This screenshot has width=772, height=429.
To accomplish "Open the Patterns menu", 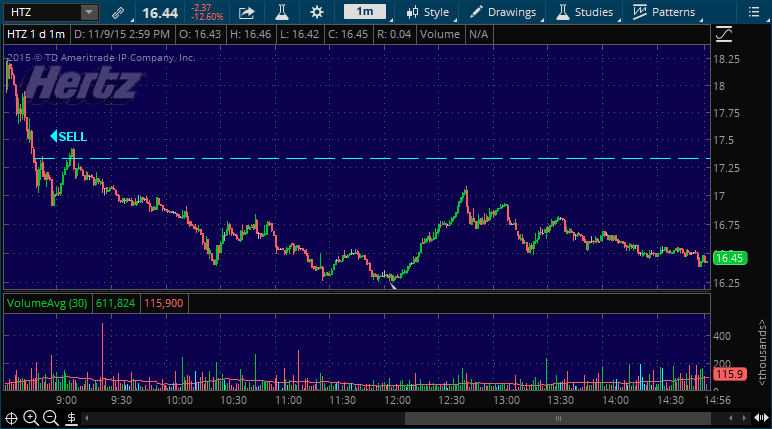I will pos(664,12).
